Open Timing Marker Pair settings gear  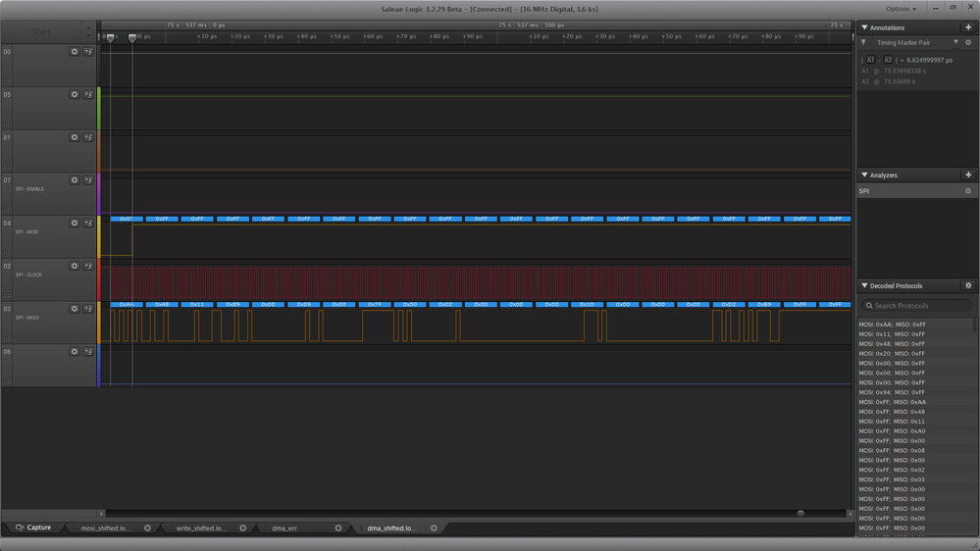968,42
